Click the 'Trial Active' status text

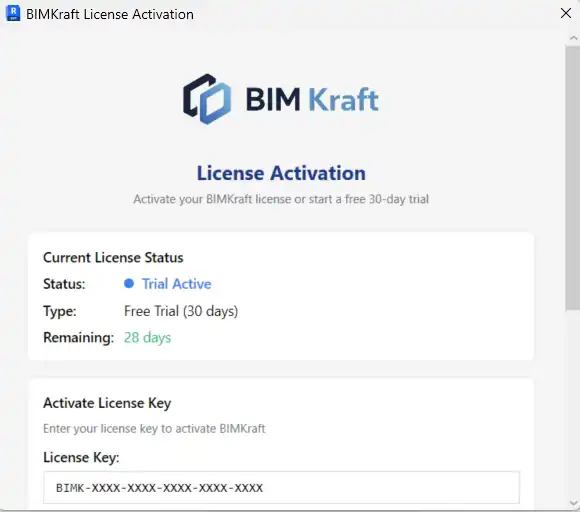coord(177,284)
